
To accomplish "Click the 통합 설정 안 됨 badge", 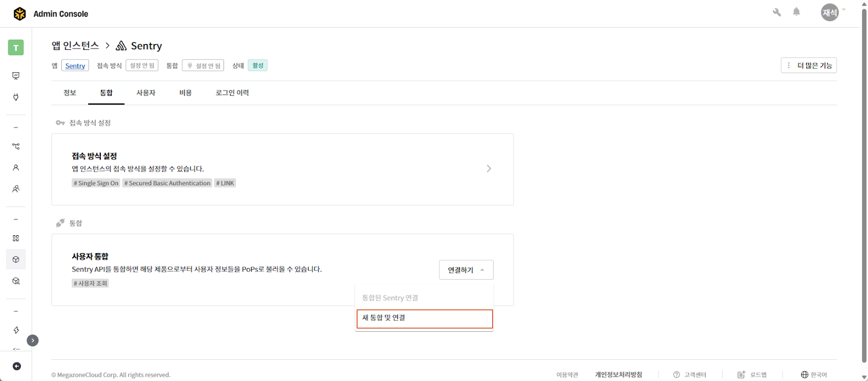I will (x=203, y=66).
